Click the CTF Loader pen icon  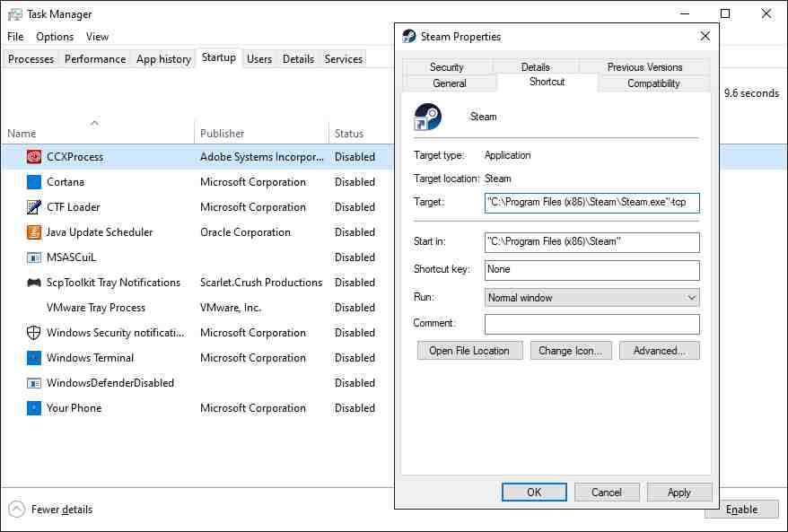coord(34,207)
